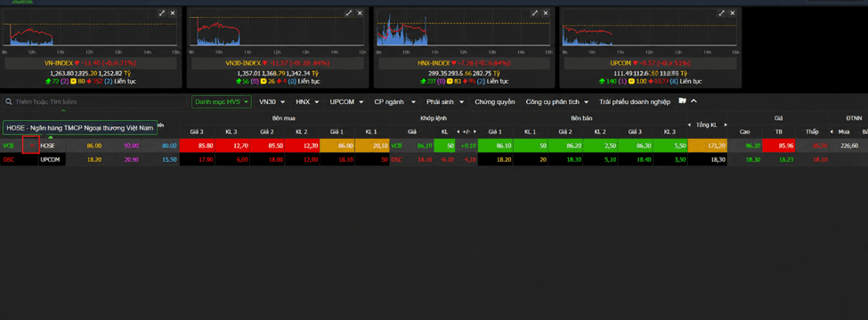Open Trái phiếu doanh nghiệp tab

click(635, 102)
